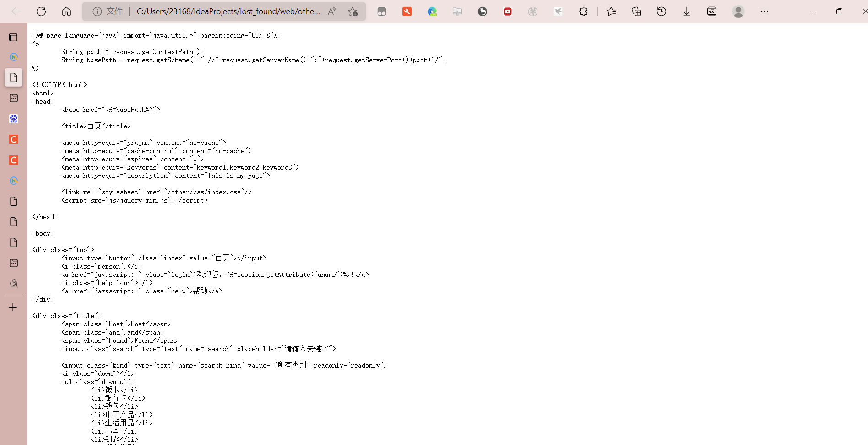The image size is (868, 445).
Task: Click the address bar with the lost_found URL
Action: pyautogui.click(x=228, y=11)
